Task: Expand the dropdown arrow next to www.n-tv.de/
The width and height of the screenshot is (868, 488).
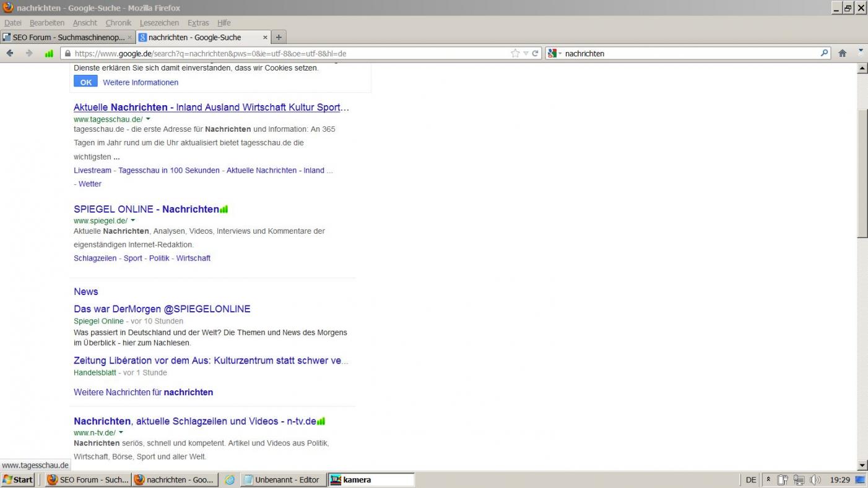Action: (121, 433)
